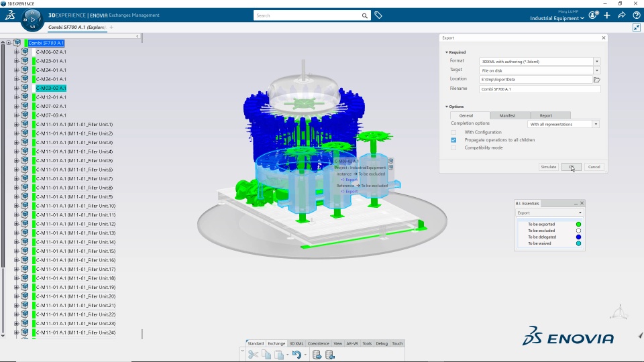The width and height of the screenshot is (644, 362).
Task: Click the Paste icon in toolbar
Action: tap(279, 354)
